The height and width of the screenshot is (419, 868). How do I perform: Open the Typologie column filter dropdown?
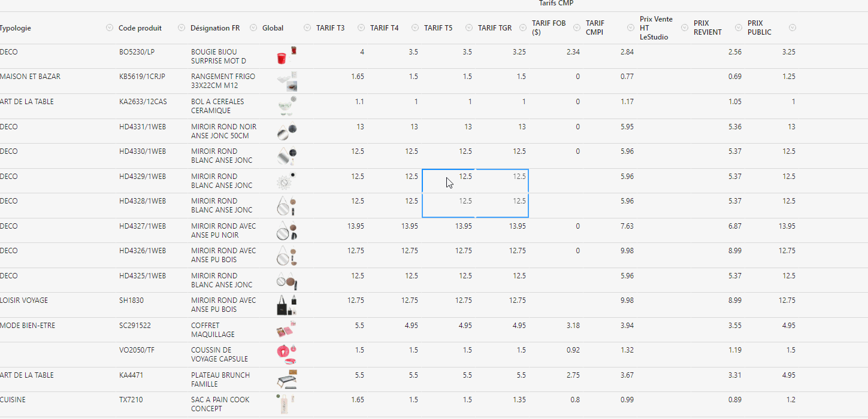(109, 28)
